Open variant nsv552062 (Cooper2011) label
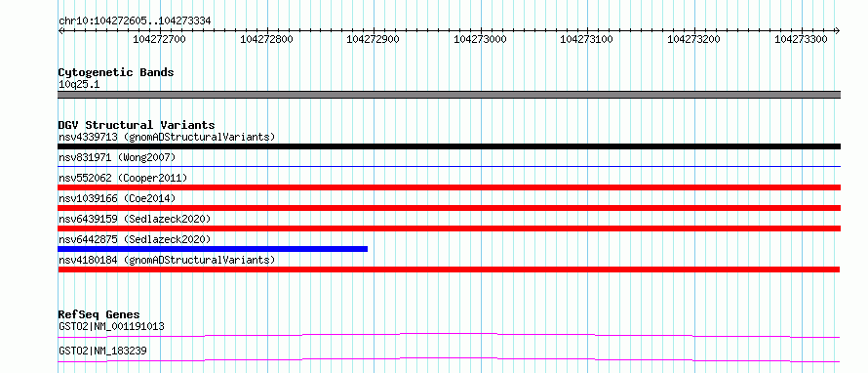 click(123, 178)
